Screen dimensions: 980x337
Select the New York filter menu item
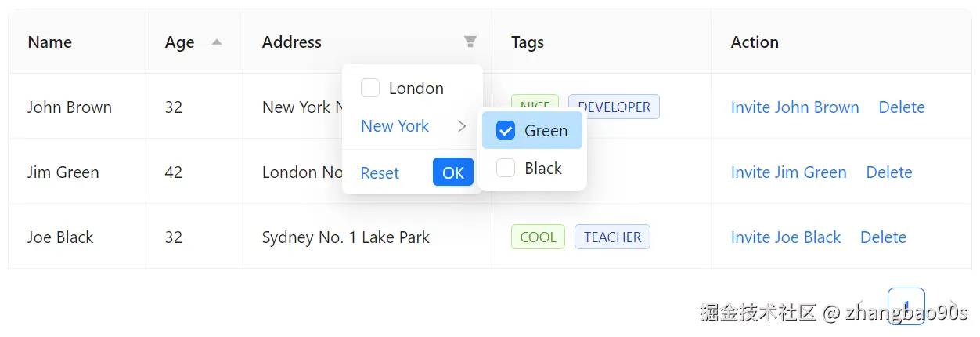(395, 126)
